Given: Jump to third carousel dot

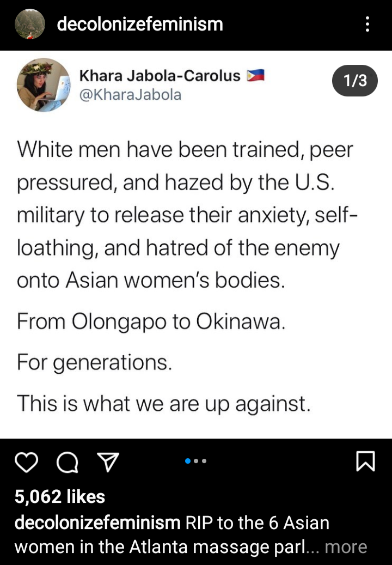Looking at the screenshot, I should click(x=204, y=461).
